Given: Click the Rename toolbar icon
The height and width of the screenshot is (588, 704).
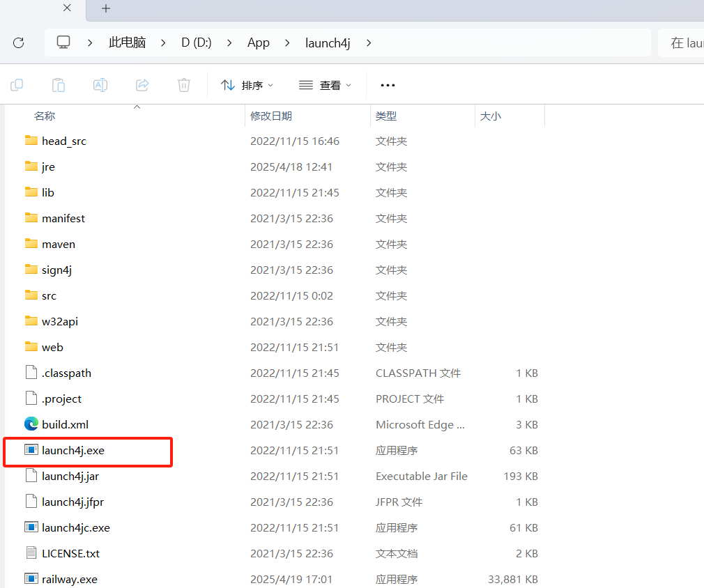Looking at the screenshot, I should (100, 85).
